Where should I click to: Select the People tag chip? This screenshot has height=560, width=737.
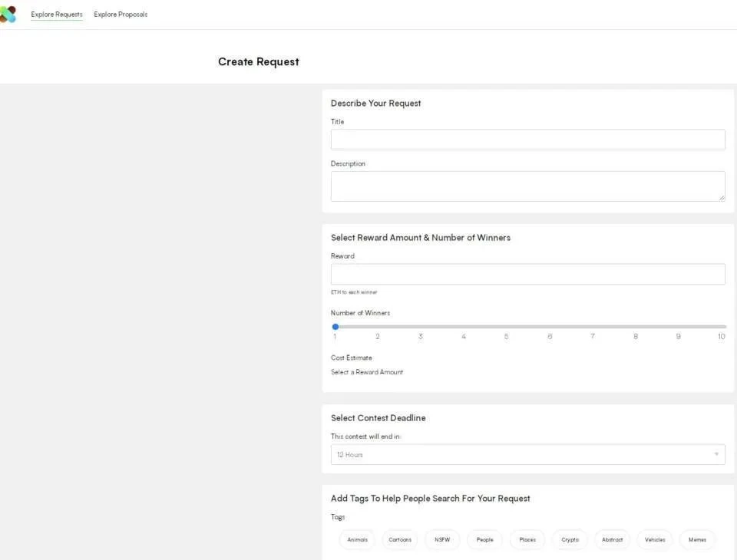click(x=485, y=540)
